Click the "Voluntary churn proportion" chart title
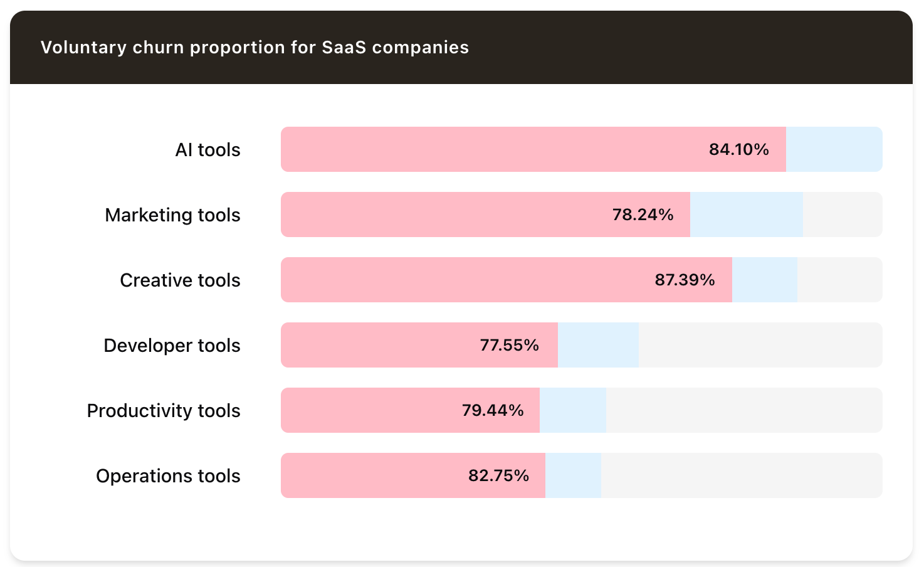The image size is (924, 567). 255,48
